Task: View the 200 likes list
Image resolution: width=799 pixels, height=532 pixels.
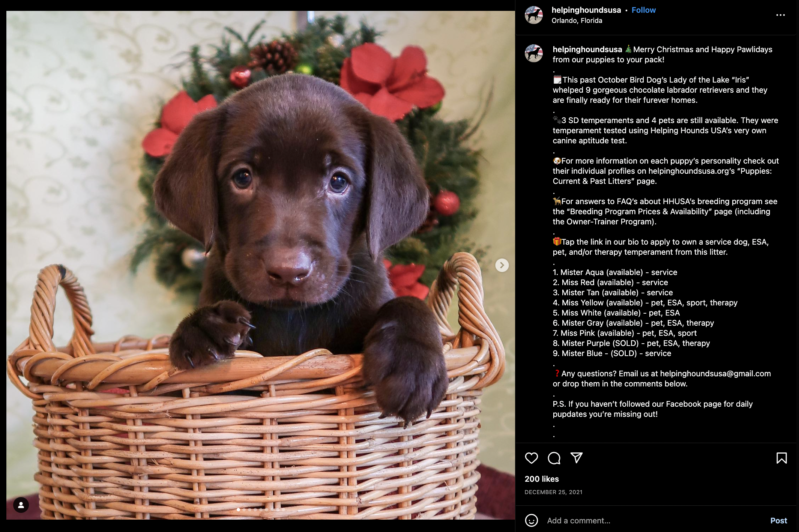Action: [x=542, y=479]
